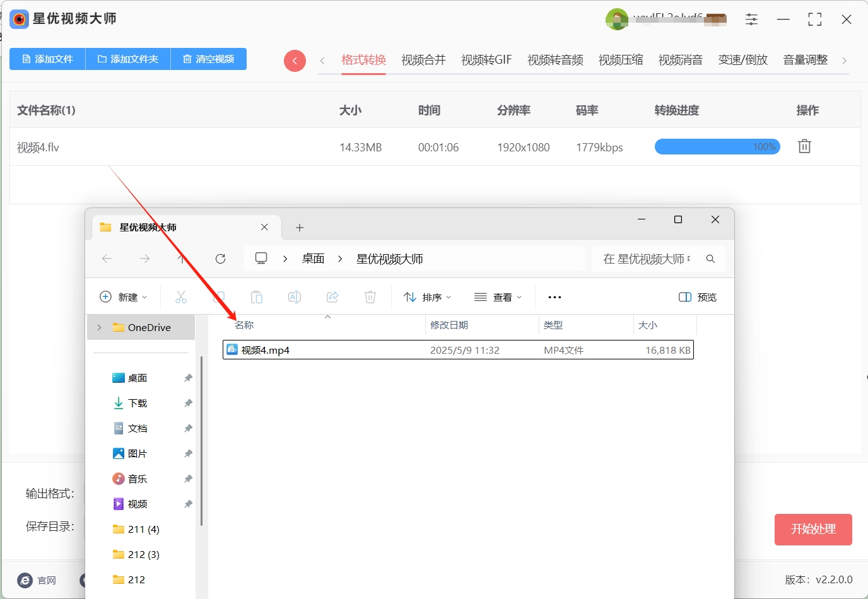Click the 官网 browser icon at the bottom left
The height and width of the screenshot is (599, 868).
click(x=25, y=580)
